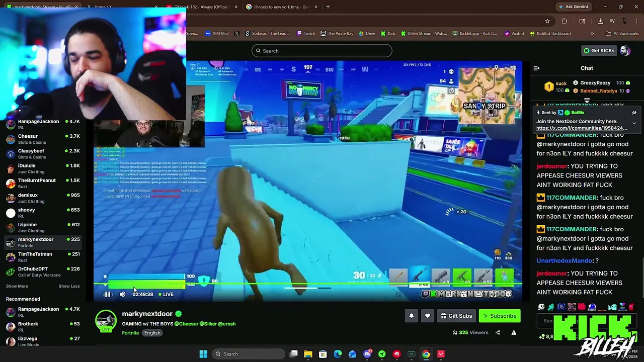Open AIM Mail bookmark
Viewport: 644px width, 362px height.
tap(217, 34)
